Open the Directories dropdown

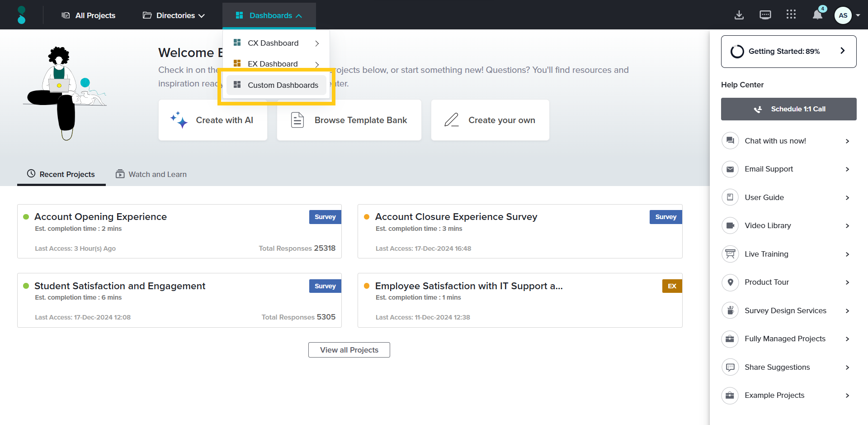tap(174, 15)
